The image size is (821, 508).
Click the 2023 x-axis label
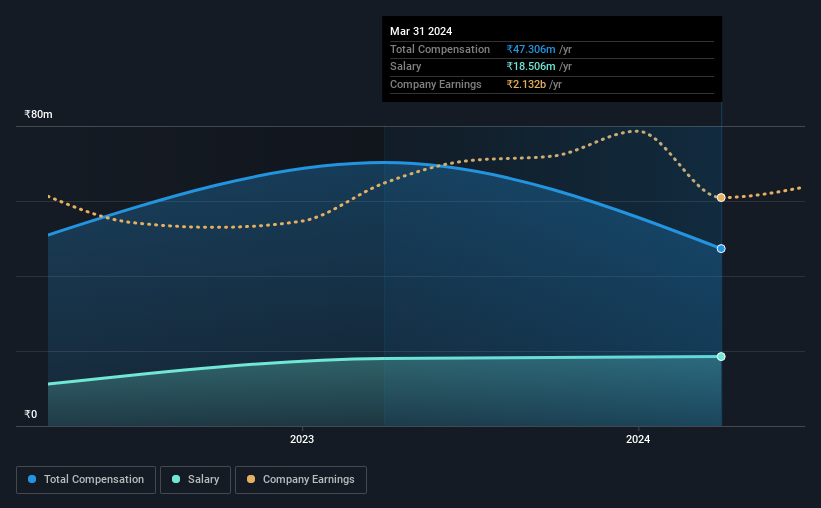pos(302,439)
